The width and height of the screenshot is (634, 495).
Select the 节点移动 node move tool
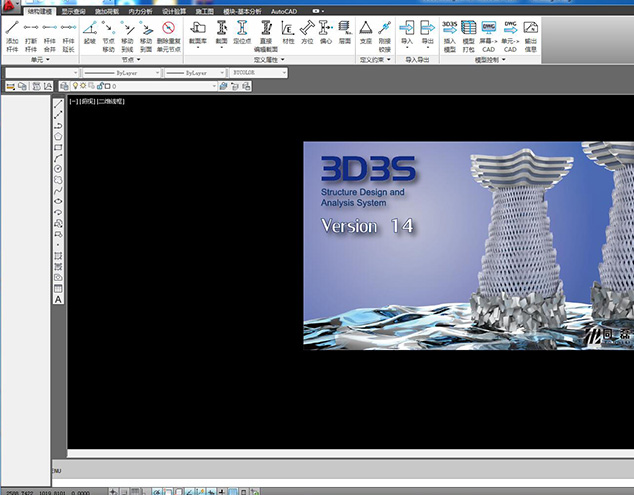(x=108, y=36)
